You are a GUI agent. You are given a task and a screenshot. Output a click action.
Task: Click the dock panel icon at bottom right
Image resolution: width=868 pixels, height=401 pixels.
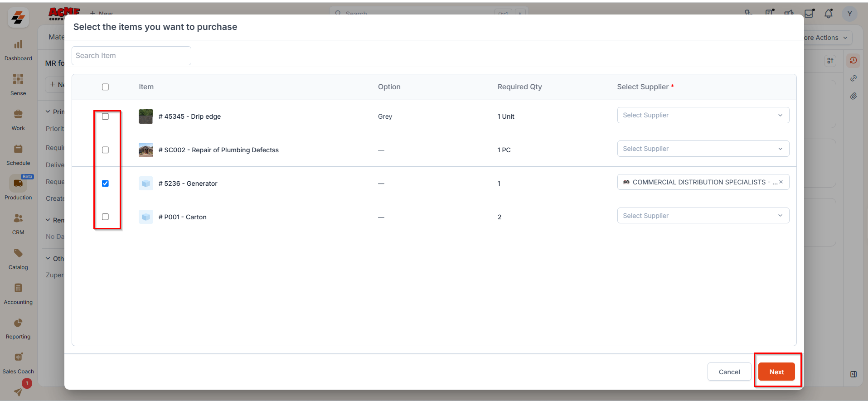tap(853, 374)
